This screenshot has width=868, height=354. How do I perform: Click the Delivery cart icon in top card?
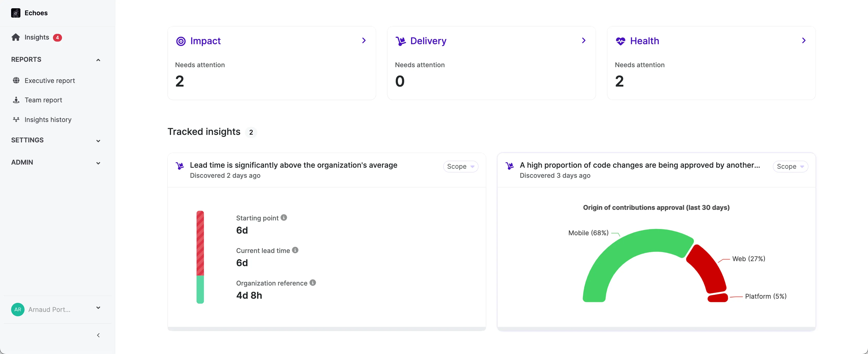tap(401, 41)
